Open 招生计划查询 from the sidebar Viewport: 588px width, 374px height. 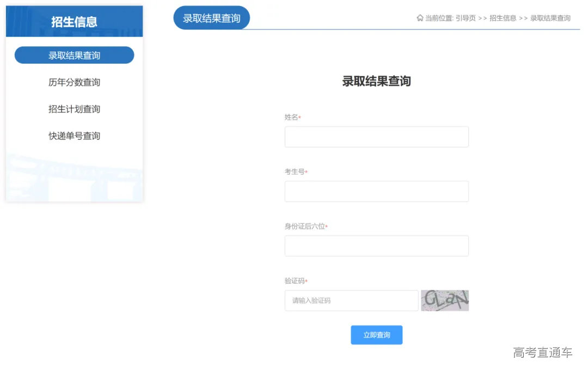coord(75,109)
